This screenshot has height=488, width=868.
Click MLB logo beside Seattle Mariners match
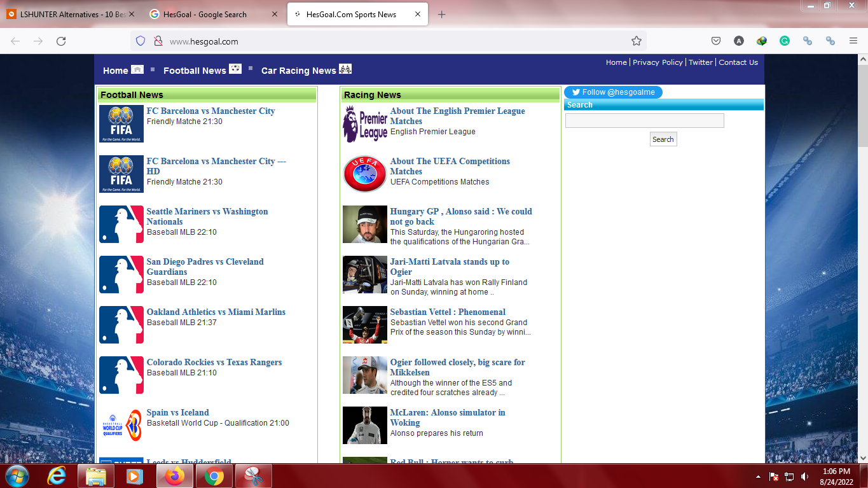[121, 224]
